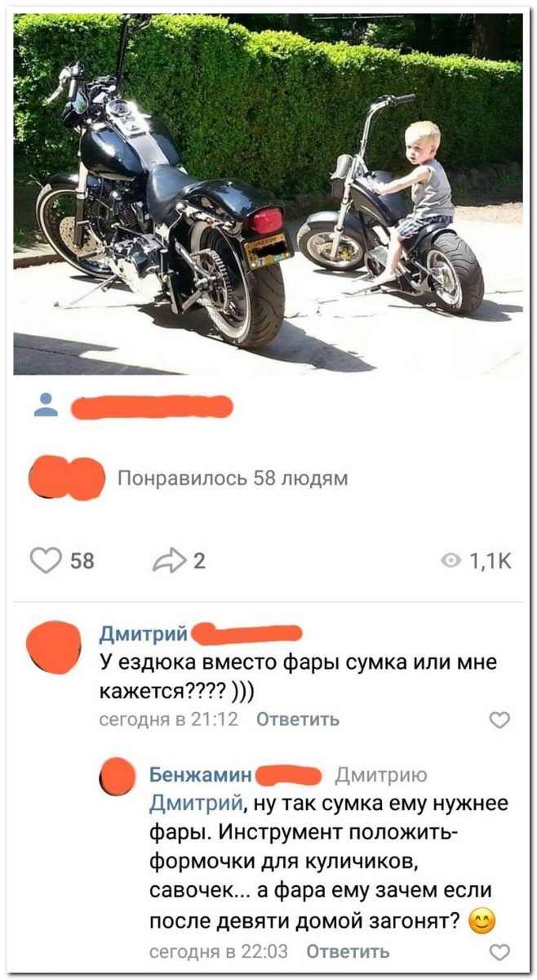
Task: Like Дмитрий's comment with the heart
Action: click(499, 719)
